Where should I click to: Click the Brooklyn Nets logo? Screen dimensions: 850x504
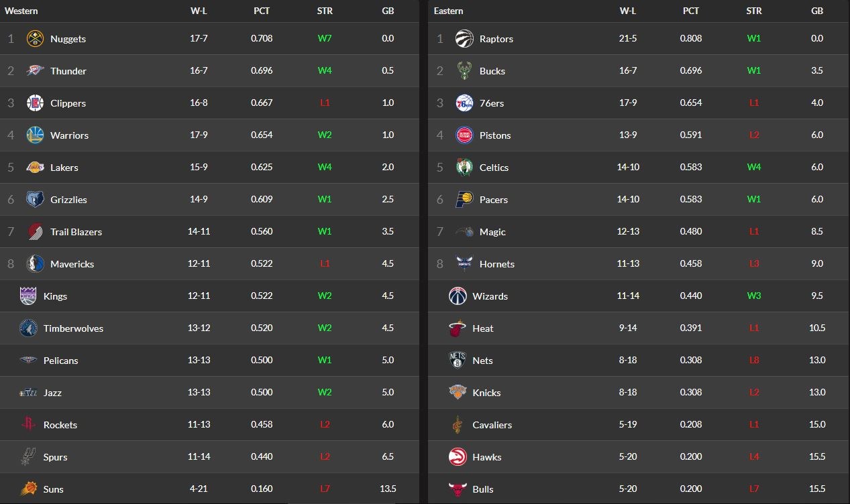click(x=457, y=361)
